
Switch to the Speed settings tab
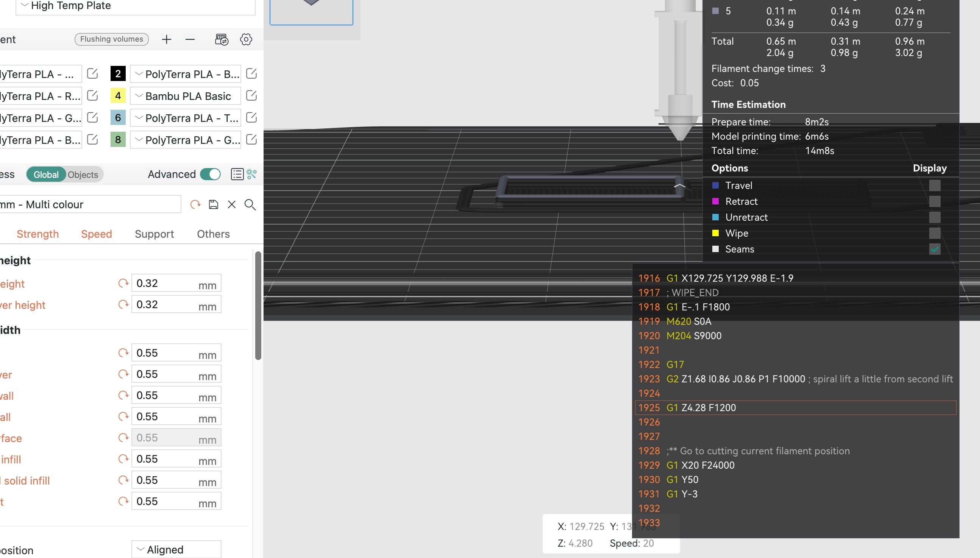tap(96, 234)
